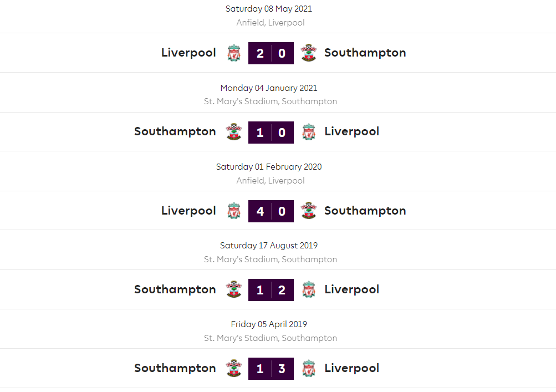Click Liverpool crest in 01 February 2020 match

[234, 211]
